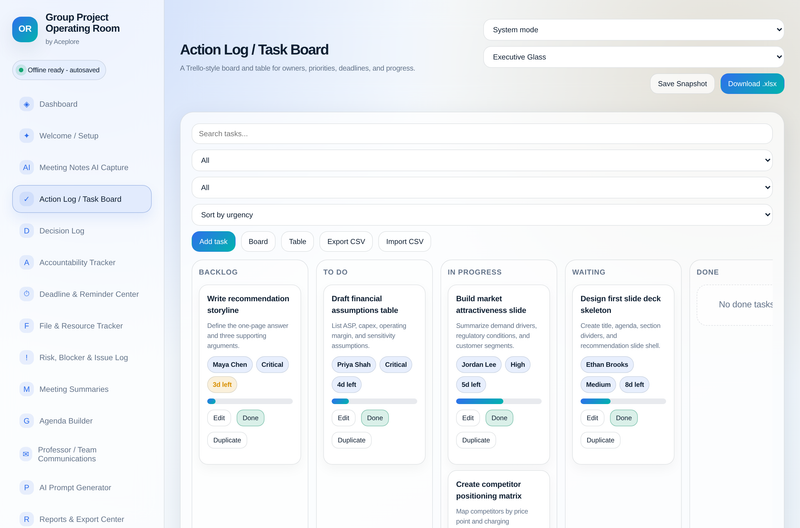
Task: Click the Meeting Notes AI icon
Action: 27,167
